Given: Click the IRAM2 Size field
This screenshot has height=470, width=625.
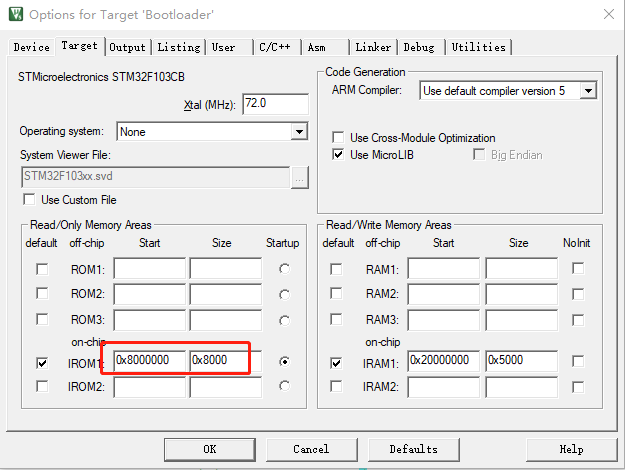Looking at the screenshot, I should coord(521,387).
